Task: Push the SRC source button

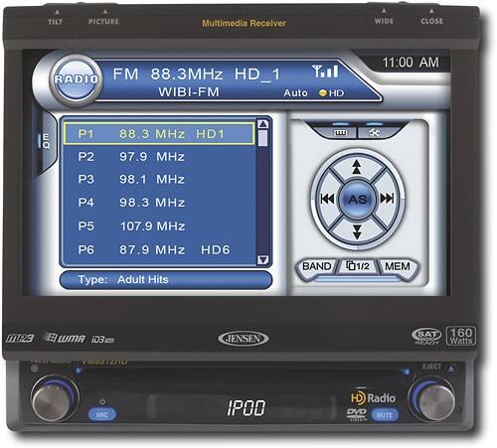Action: pos(101,415)
